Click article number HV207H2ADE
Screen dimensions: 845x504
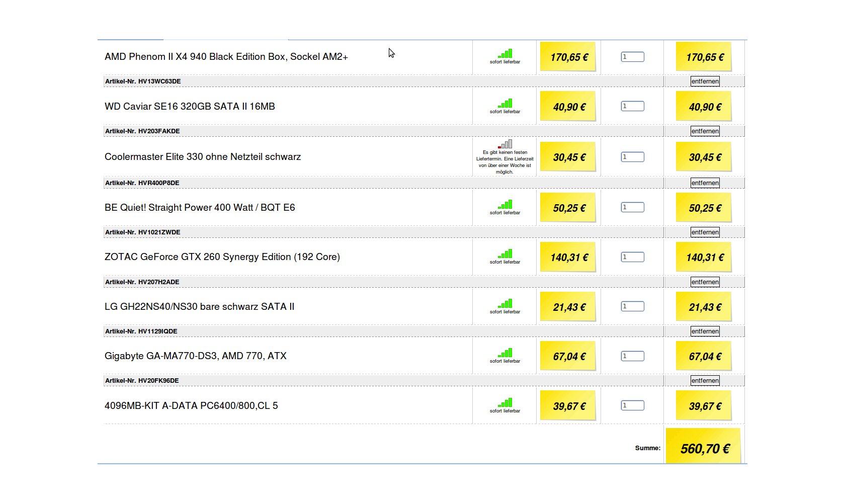point(142,282)
